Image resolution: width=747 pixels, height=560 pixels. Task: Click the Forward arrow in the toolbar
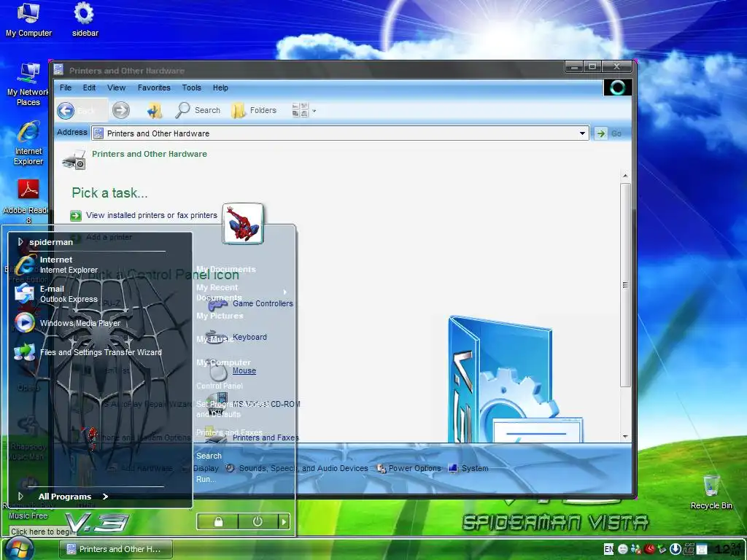(x=121, y=111)
